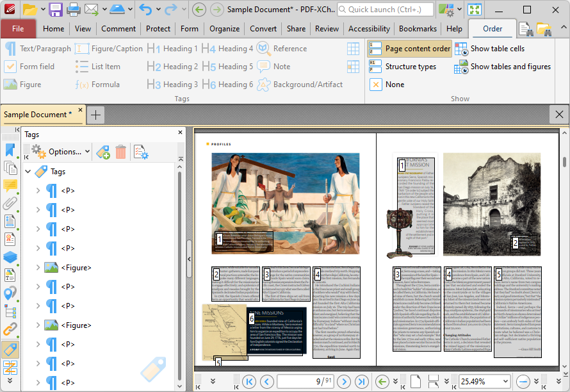Switch to the Organize ribbon tab
The image size is (570, 392).
pyautogui.click(x=224, y=29)
